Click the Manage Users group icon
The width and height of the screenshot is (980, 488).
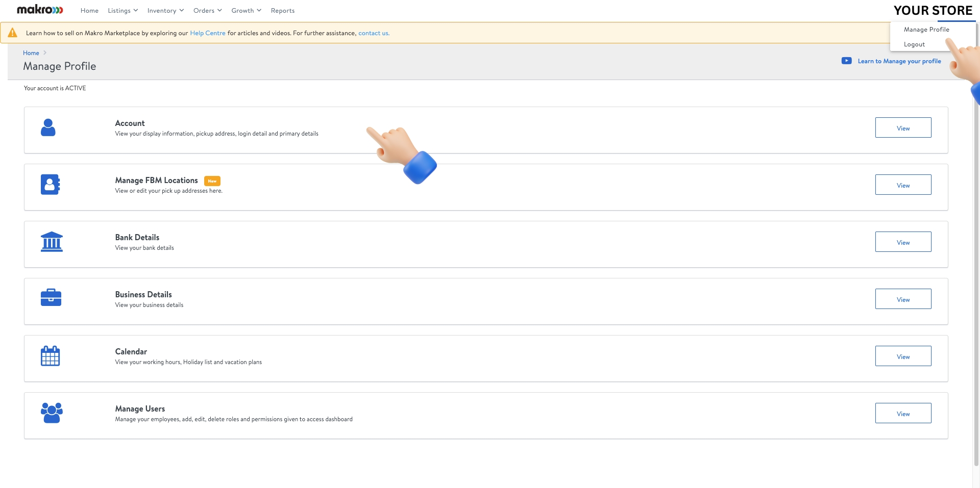[51, 413]
